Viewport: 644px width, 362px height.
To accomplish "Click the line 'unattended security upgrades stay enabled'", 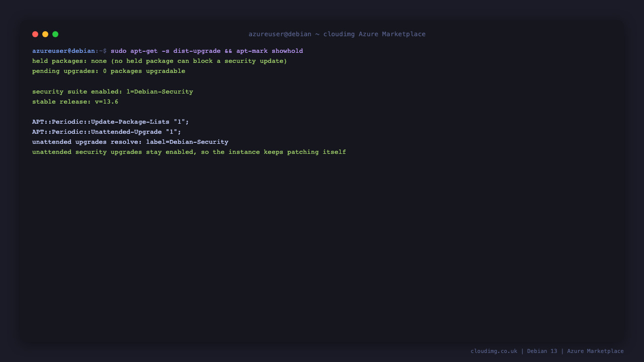I will pyautogui.click(x=189, y=152).
